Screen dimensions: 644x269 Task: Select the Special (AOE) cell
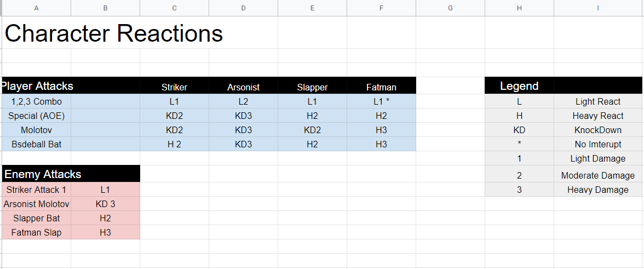point(36,116)
